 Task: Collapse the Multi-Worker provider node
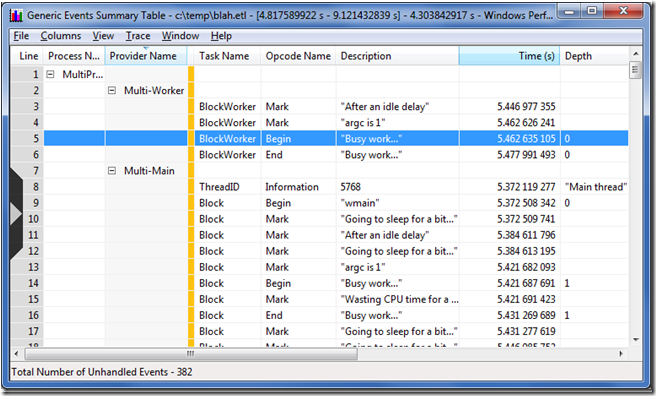coord(112,90)
